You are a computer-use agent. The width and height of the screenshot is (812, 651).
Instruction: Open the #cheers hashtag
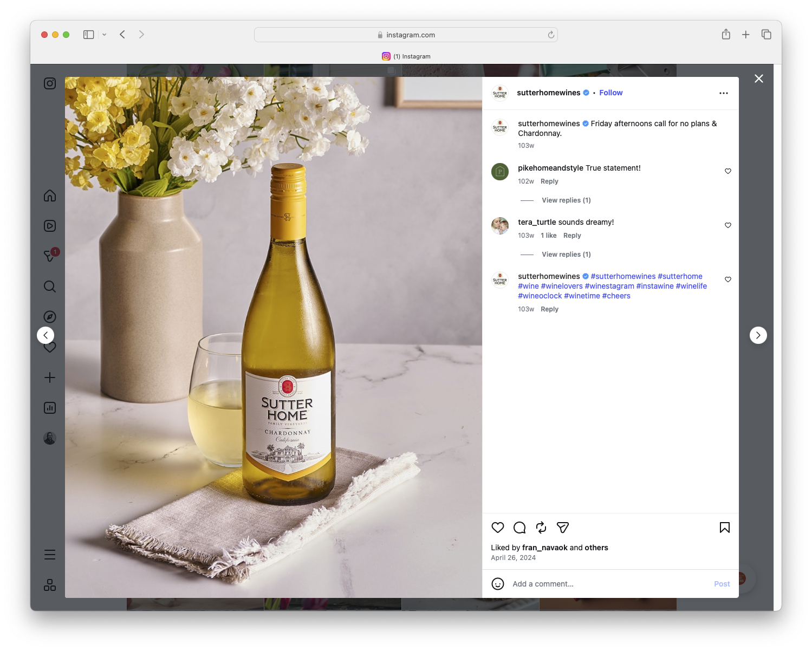pyautogui.click(x=616, y=296)
